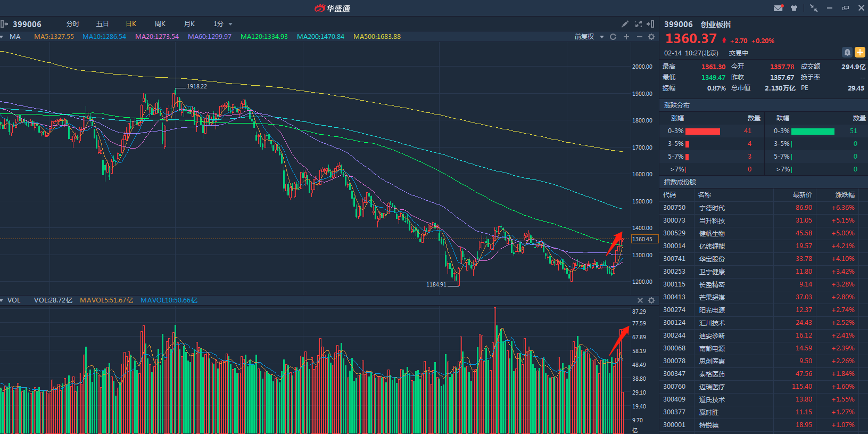
Task: Expand the MA indicator selector
Action: click(x=2, y=37)
